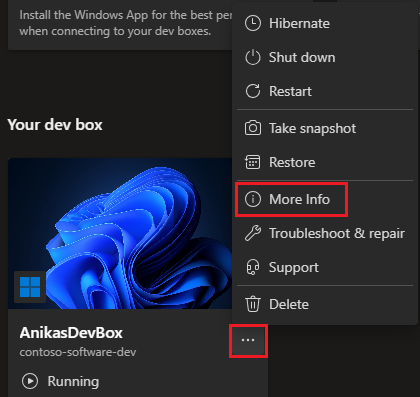Click the Install the Windows App message
The height and width of the screenshot is (397, 420).
[x=126, y=23]
